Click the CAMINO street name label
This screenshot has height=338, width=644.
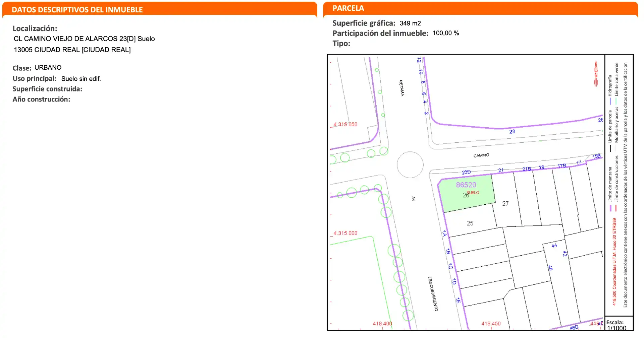click(x=481, y=155)
